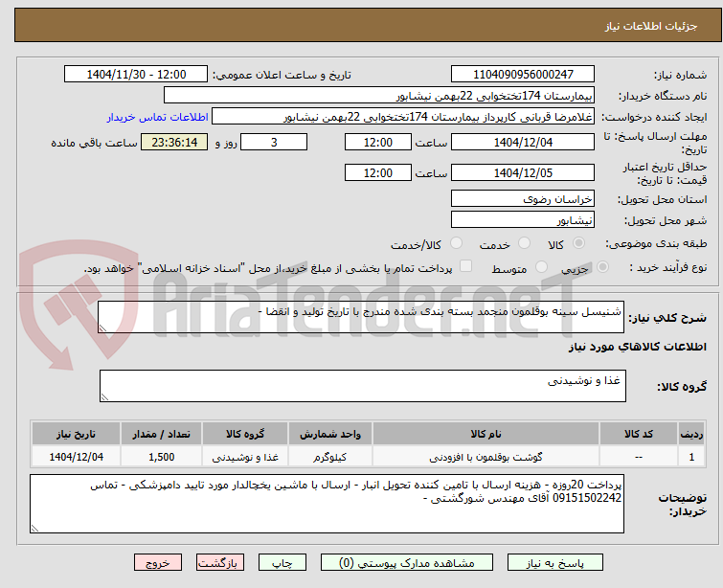This screenshot has width=723, height=588.
Task: Click the resize handle of description textarea
Action: (x=102, y=328)
